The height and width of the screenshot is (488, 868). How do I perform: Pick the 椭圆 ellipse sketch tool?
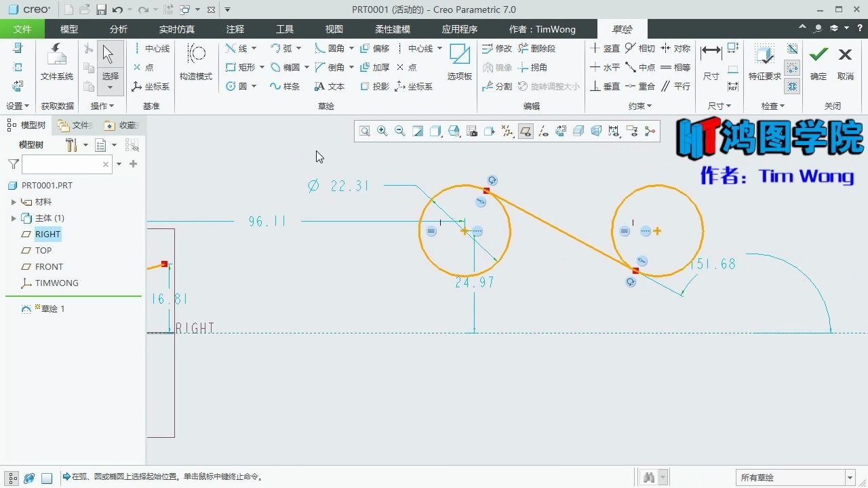(285, 67)
